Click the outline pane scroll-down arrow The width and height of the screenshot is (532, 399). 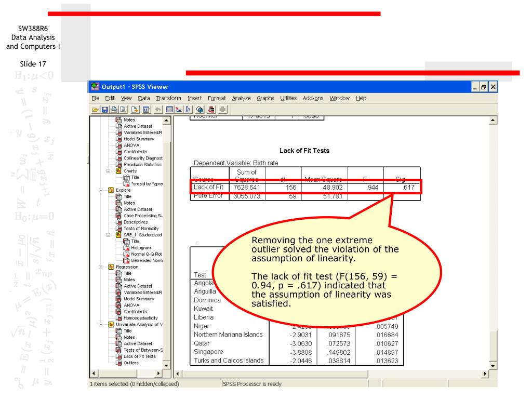point(166,365)
